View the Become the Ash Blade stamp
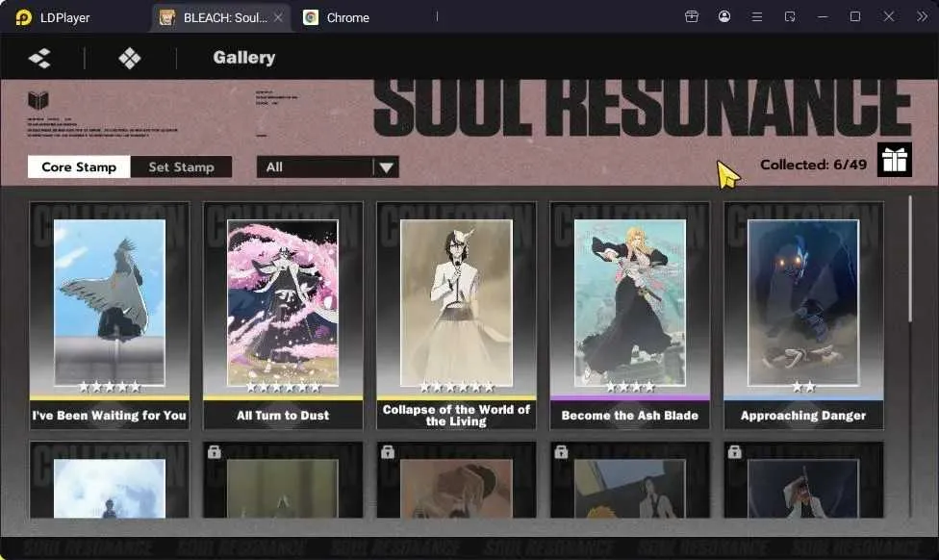939x560 pixels. click(x=630, y=316)
